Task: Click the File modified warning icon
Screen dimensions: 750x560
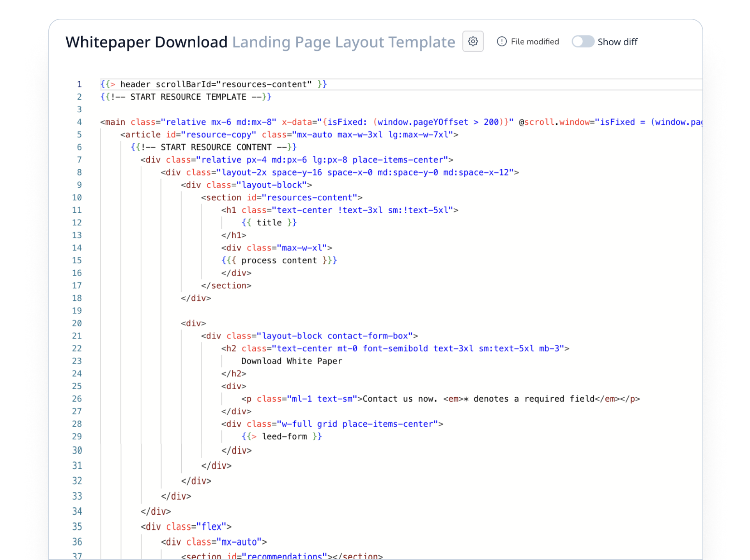Action: click(501, 41)
